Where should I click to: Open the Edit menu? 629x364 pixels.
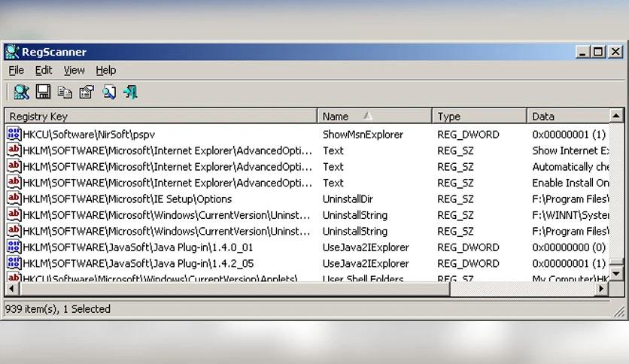tap(44, 70)
